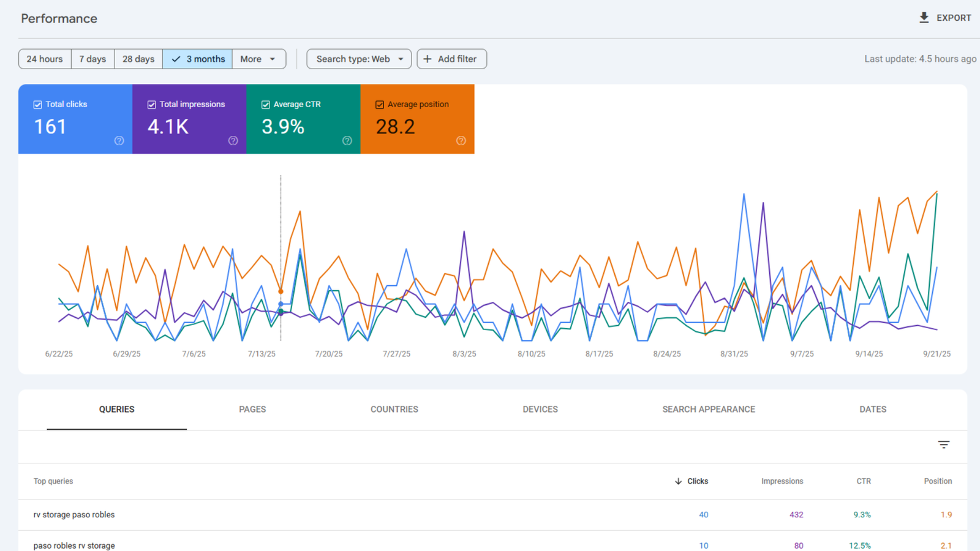Open the Search type: Web dropdown
The width and height of the screenshot is (980, 551).
pyautogui.click(x=359, y=59)
